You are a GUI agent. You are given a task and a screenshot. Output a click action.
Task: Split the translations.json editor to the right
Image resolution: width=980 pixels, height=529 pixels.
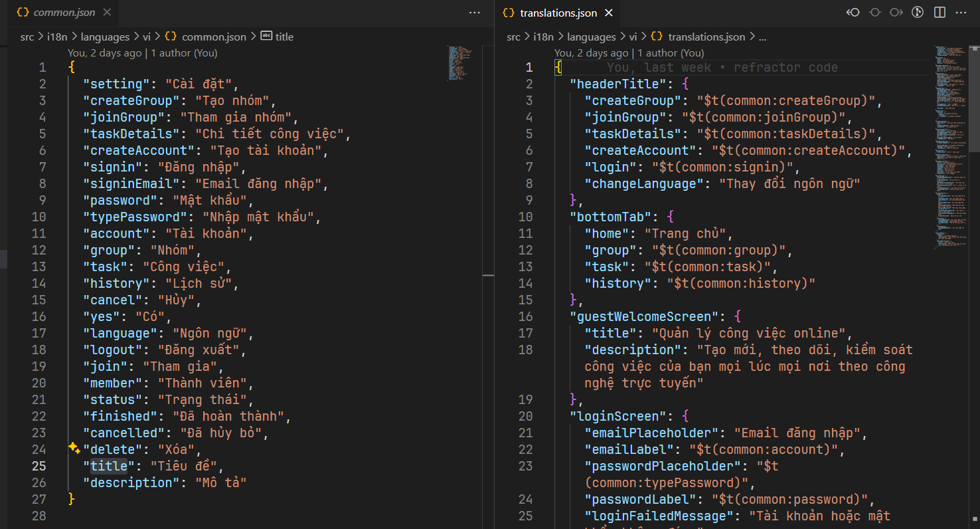click(939, 13)
